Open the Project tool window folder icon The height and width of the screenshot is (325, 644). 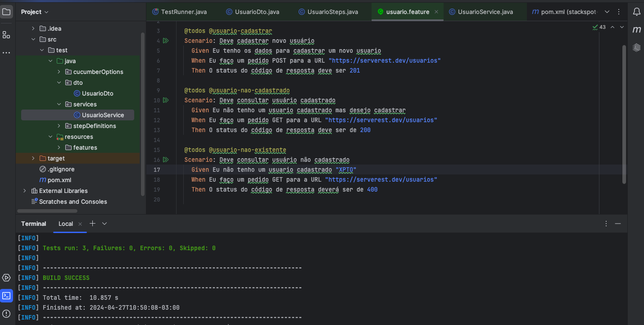6,12
